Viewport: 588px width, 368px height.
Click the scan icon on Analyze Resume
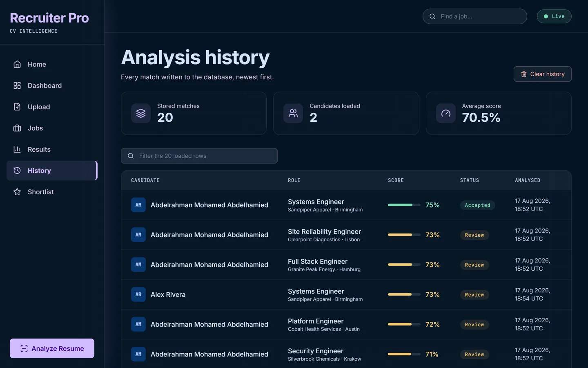coord(24,348)
